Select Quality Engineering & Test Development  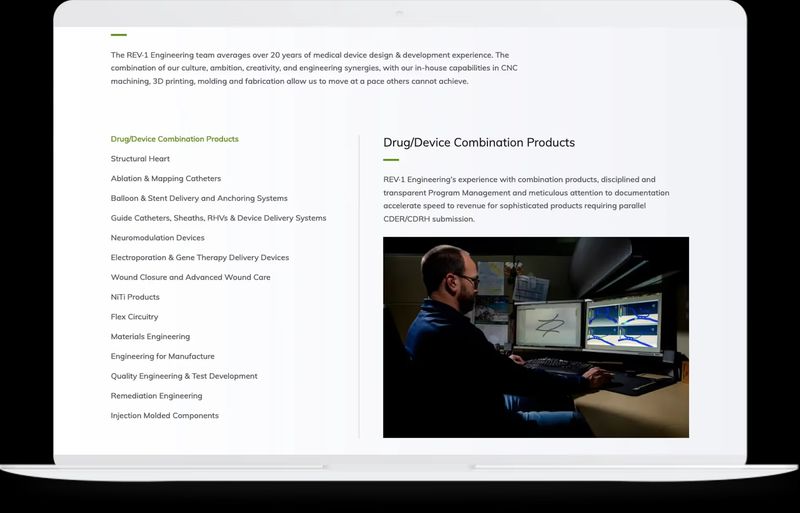(184, 376)
